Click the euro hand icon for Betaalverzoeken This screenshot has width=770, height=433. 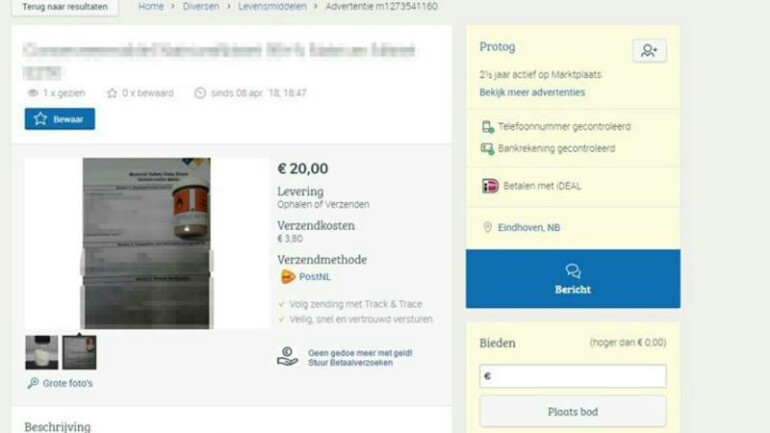tap(287, 357)
